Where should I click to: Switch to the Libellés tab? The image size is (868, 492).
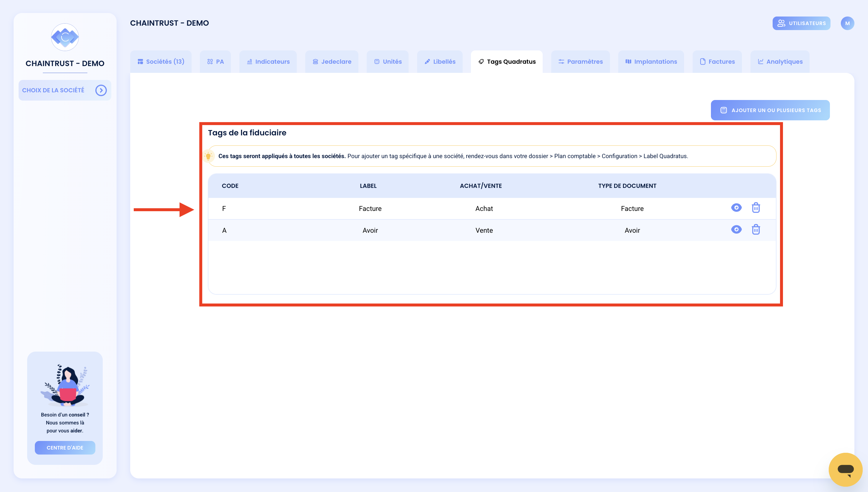pos(440,61)
